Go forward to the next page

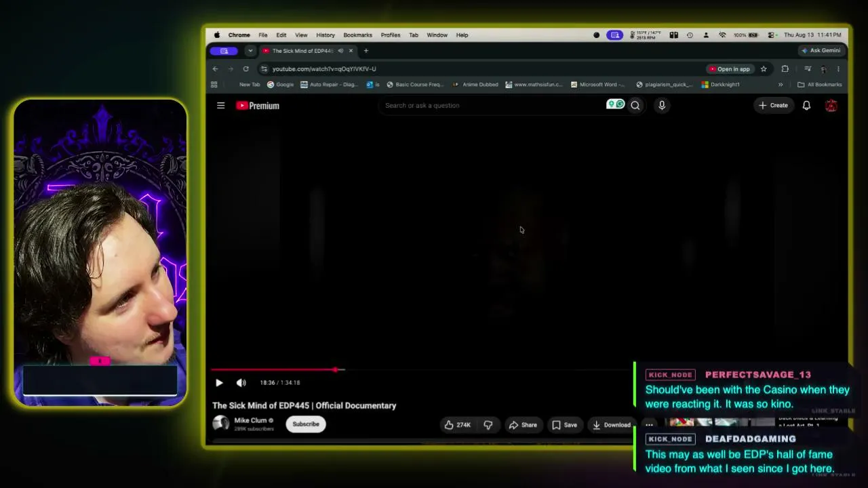pyautogui.click(x=231, y=68)
